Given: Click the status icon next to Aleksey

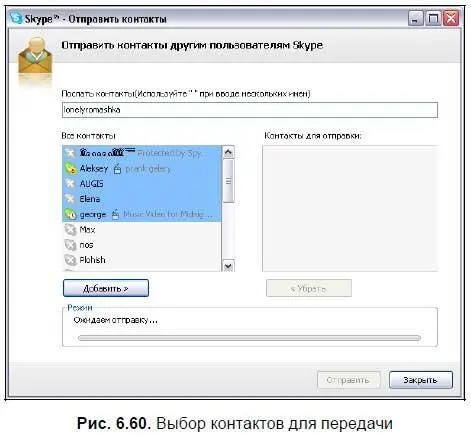Looking at the screenshot, I should point(70,168).
